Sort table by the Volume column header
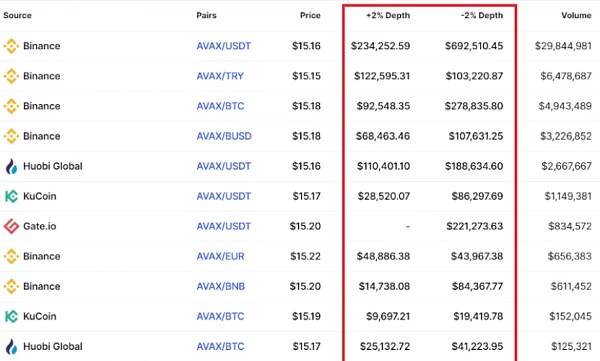This screenshot has height=361, width=600. click(576, 16)
